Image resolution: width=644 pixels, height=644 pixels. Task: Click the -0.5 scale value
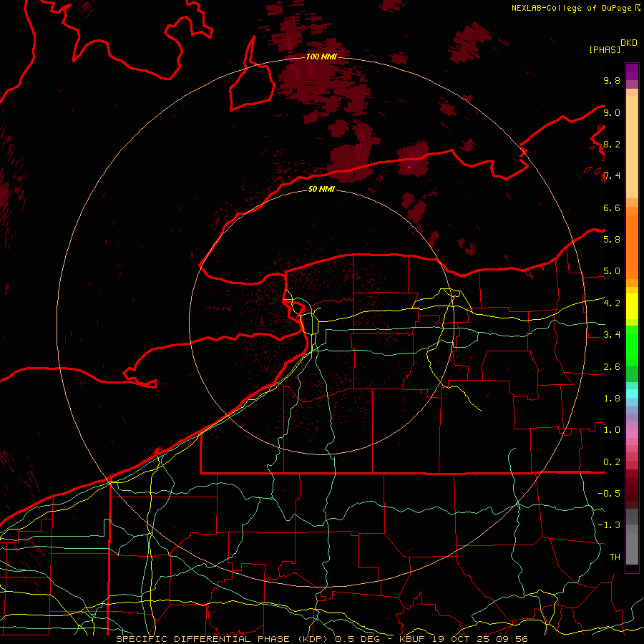[609, 493]
